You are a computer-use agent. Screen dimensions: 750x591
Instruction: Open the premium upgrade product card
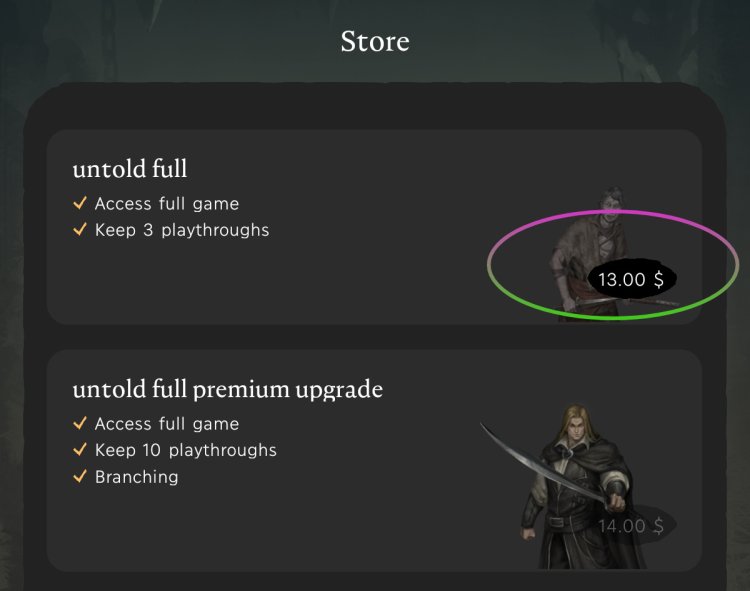pyautogui.click(x=375, y=461)
